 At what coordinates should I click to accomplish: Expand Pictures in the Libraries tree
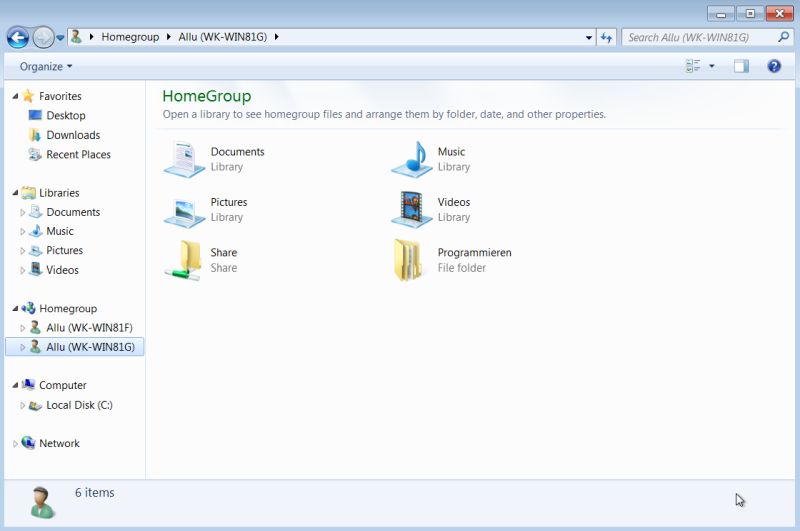pos(22,251)
